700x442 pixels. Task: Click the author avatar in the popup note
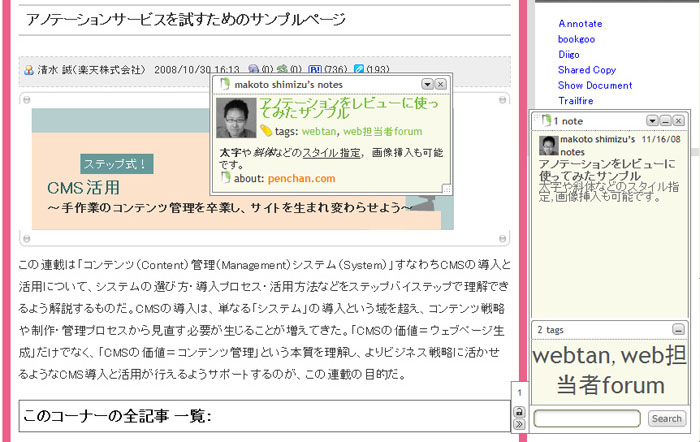[x=236, y=119]
